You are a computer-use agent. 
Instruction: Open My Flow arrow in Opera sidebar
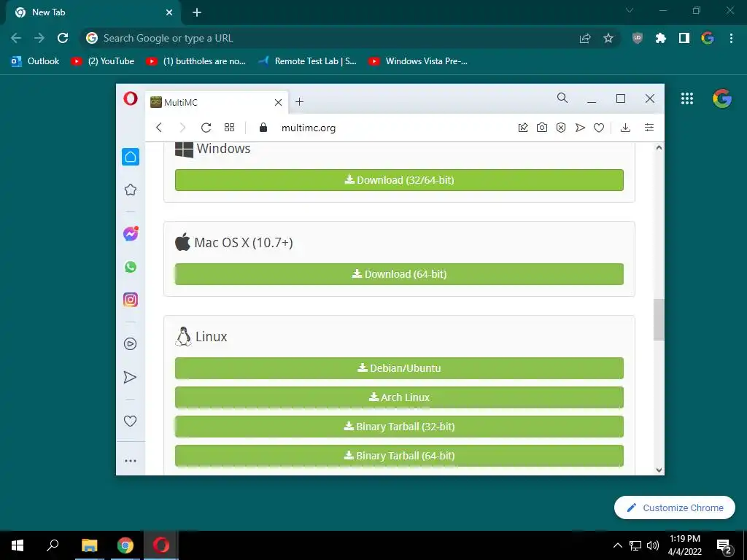coord(130,377)
